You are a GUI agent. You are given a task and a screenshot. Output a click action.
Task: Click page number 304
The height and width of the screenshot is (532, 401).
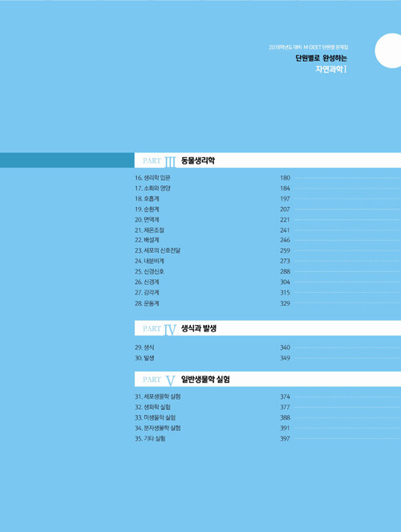285,282
